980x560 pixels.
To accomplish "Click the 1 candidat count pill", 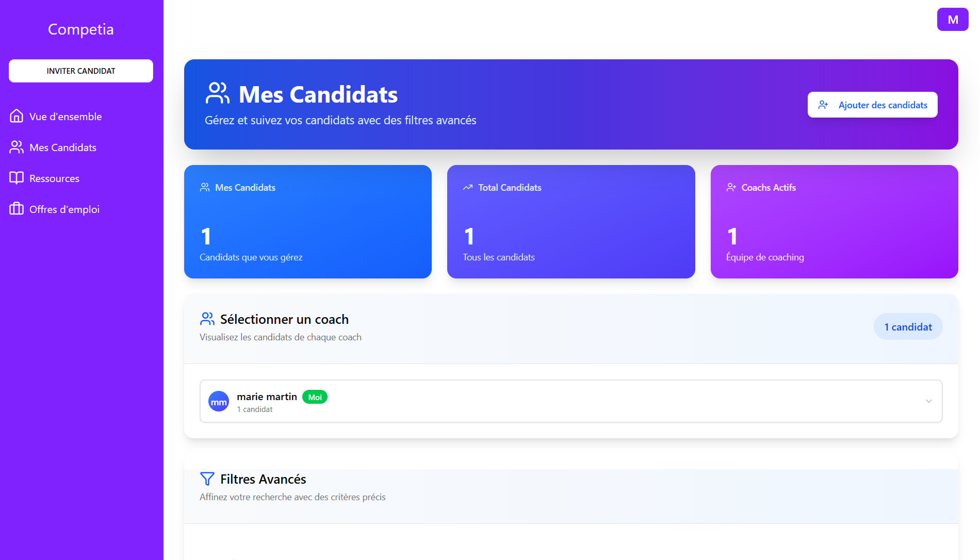I will point(908,327).
